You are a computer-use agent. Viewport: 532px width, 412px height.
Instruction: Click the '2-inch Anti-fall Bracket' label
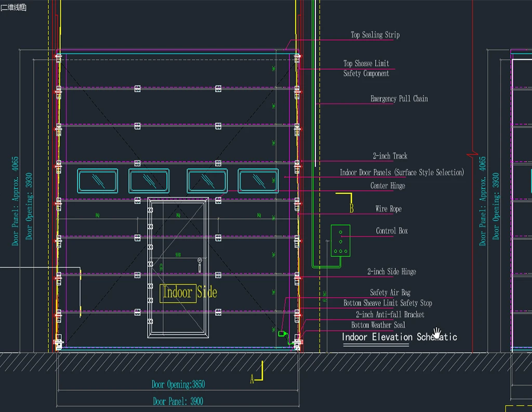(x=390, y=314)
